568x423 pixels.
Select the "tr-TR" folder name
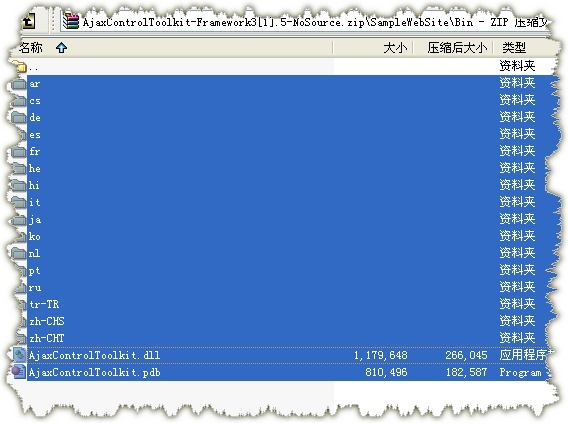(x=44, y=304)
